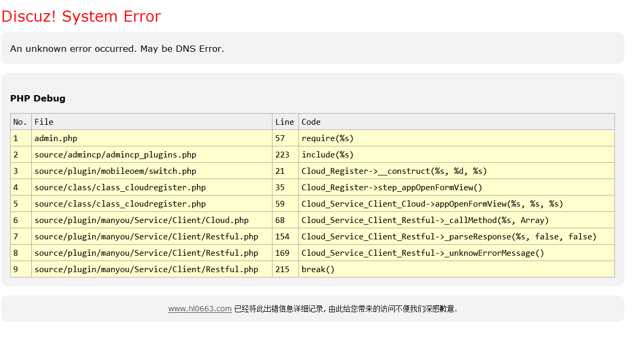Click line number 21
This screenshot has width=644, height=353.
pyautogui.click(x=286, y=171)
